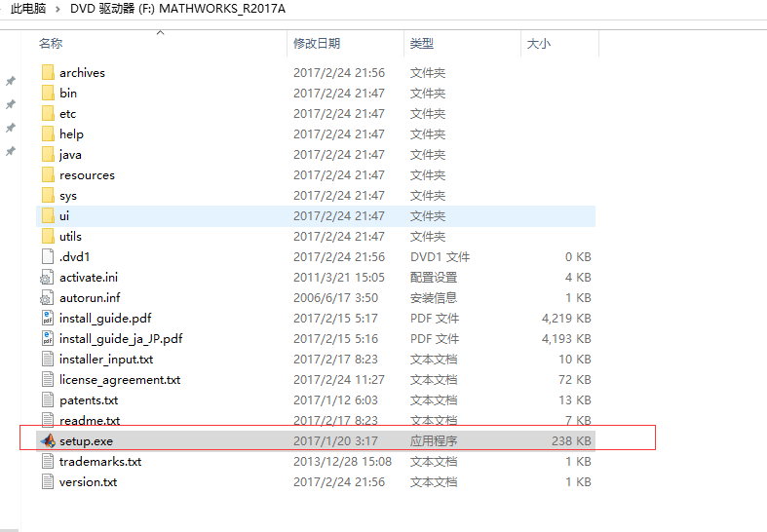Click the utils folder icon
This screenshot has height=532, width=767.
pos(48,237)
